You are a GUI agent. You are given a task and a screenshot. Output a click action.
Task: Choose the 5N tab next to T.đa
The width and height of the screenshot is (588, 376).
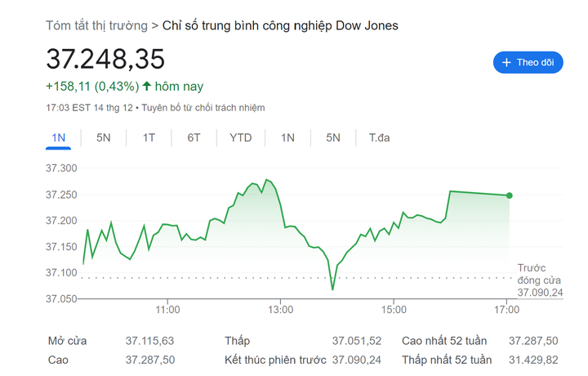(333, 137)
